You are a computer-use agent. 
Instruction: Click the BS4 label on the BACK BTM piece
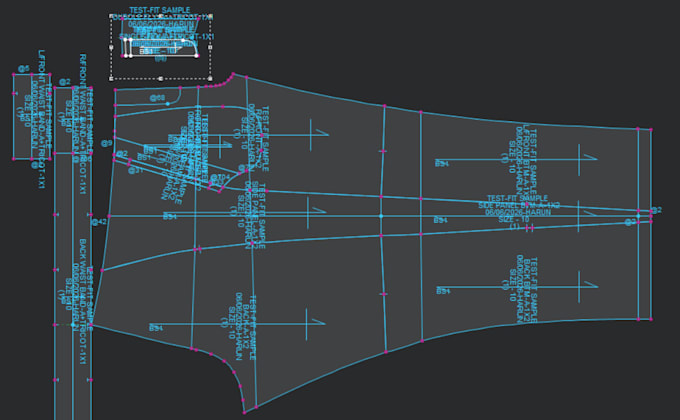click(443, 291)
